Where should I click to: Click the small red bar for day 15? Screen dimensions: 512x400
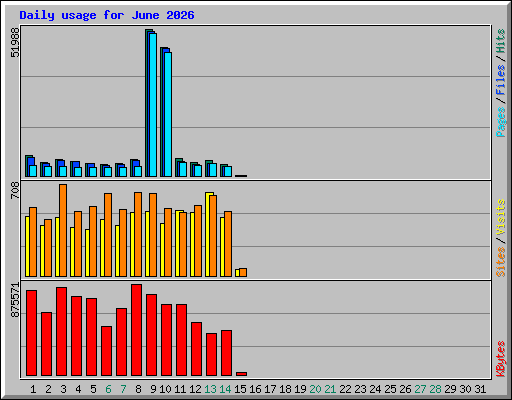point(242,374)
